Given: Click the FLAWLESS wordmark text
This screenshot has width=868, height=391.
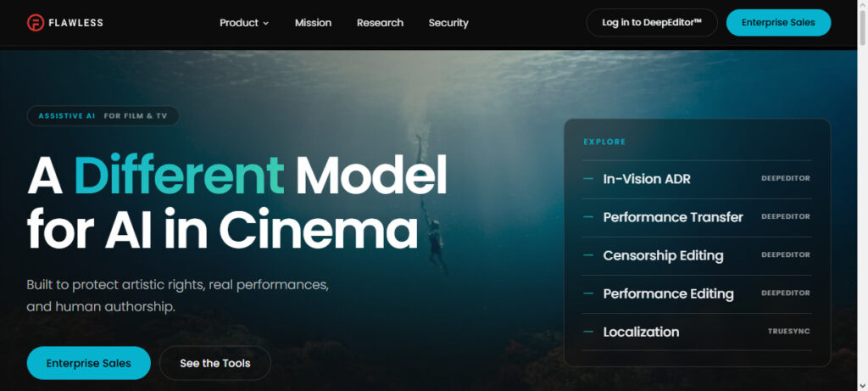Looking at the screenshot, I should (75, 23).
